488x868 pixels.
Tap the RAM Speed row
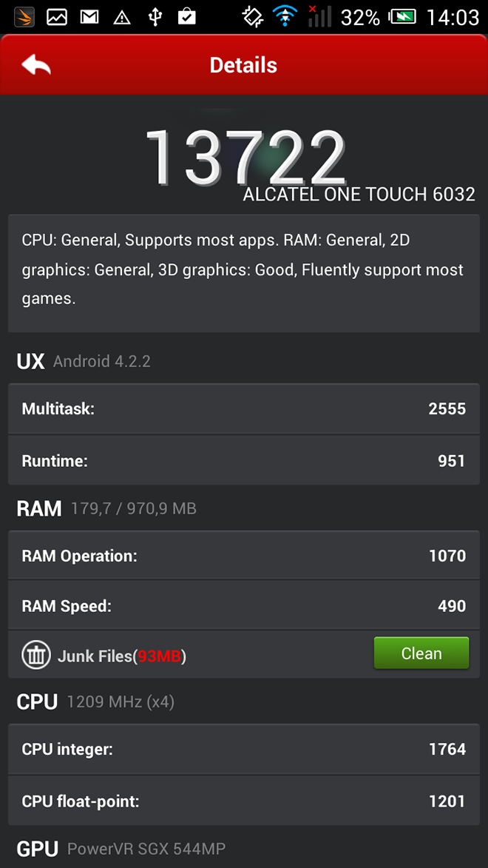[244, 605]
